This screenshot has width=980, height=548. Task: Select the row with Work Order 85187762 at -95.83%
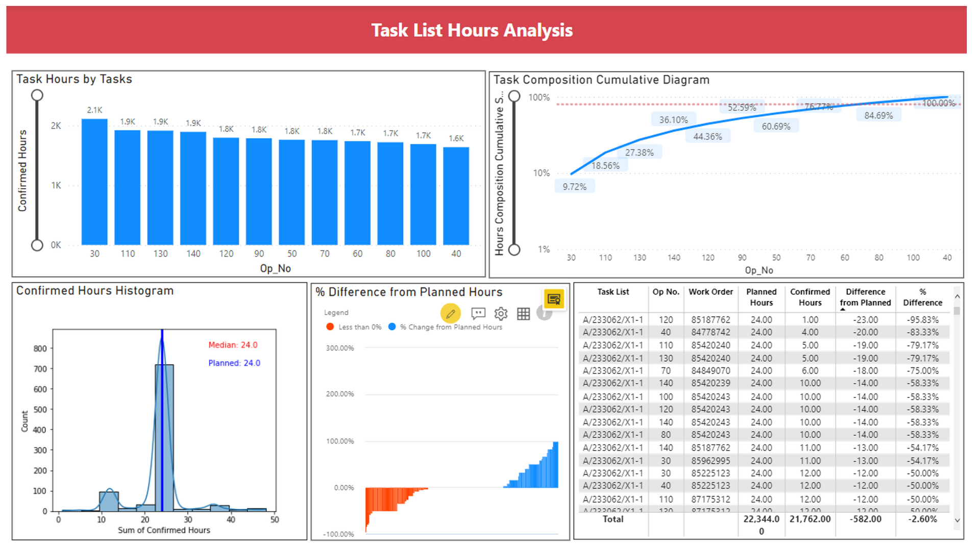click(x=710, y=320)
